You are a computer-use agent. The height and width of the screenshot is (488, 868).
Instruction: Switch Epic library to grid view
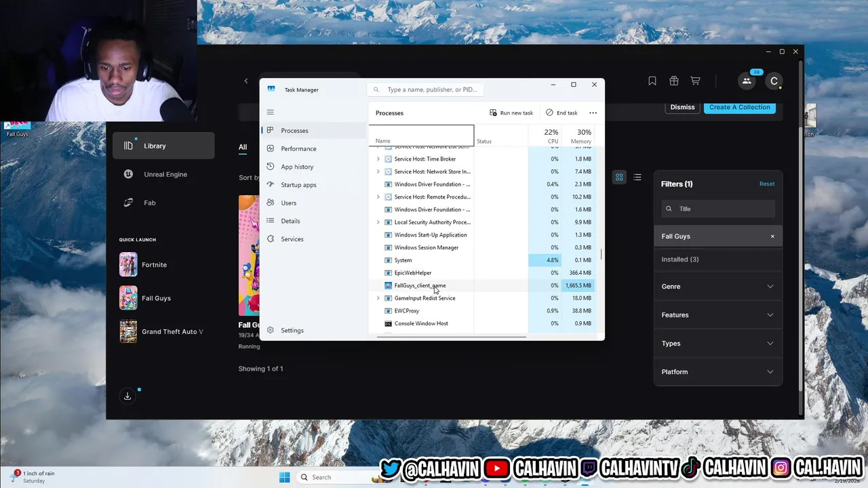pyautogui.click(x=619, y=178)
